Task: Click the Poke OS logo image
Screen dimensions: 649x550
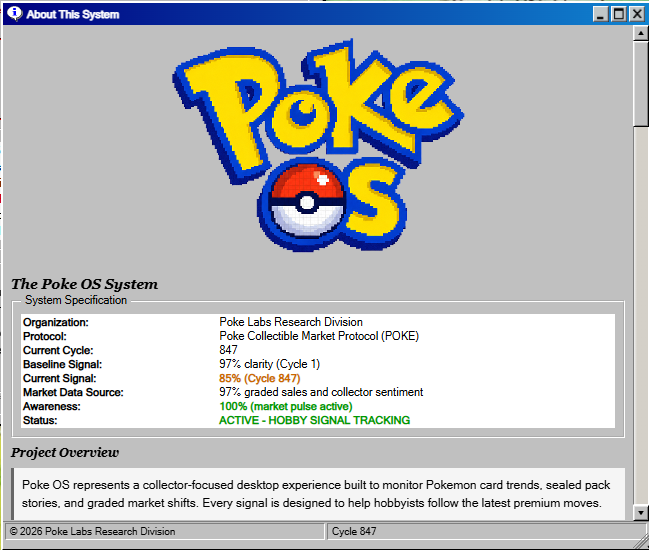Action: [x=318, y=145]
